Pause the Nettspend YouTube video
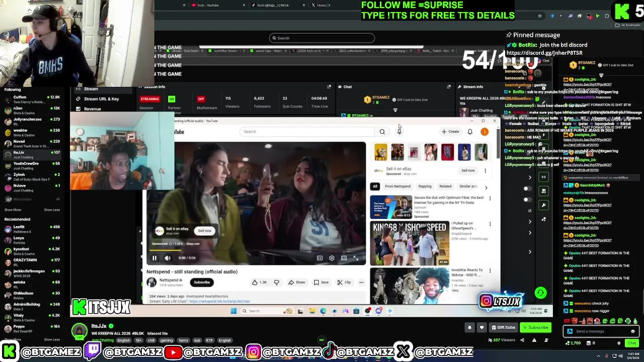Viewport: 644px width, 362px height. (154, 258)
